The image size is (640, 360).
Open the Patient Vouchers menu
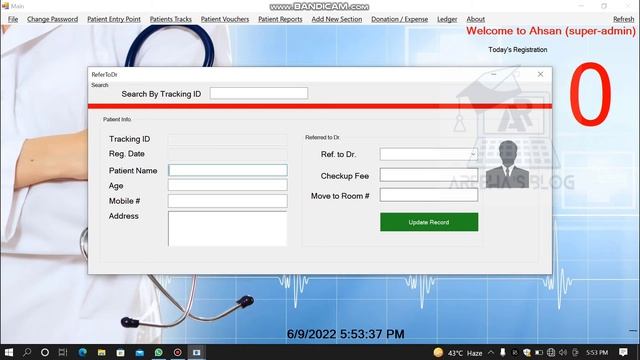point(224,19)
